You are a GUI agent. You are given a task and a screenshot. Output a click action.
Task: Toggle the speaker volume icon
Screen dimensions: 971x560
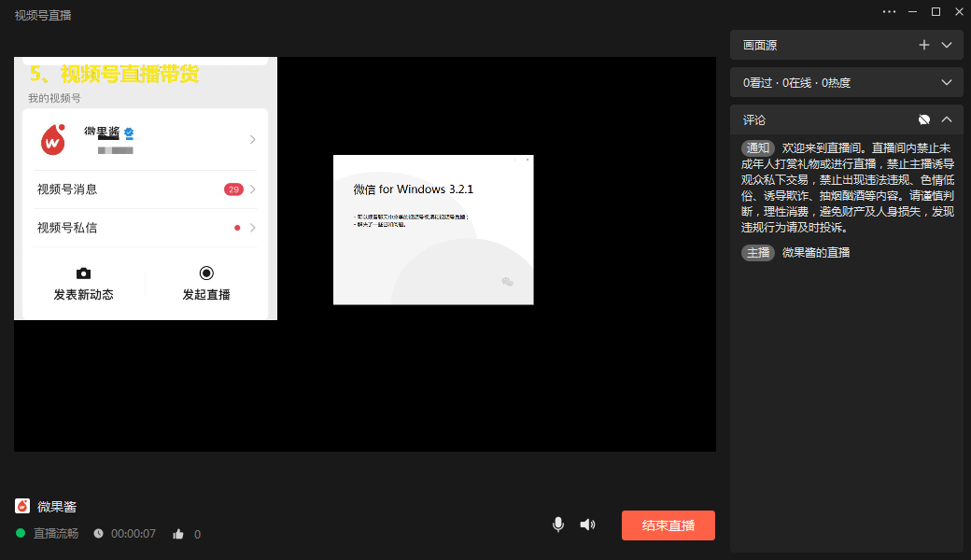pyautogui.click(x=587, y=525)
